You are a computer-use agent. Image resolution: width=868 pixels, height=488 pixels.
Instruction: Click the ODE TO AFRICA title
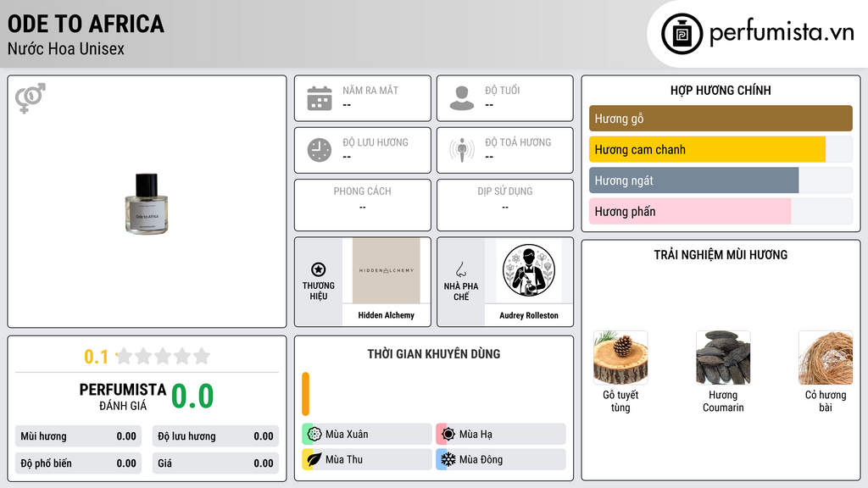pyautogui.click(x=86, y=24)
